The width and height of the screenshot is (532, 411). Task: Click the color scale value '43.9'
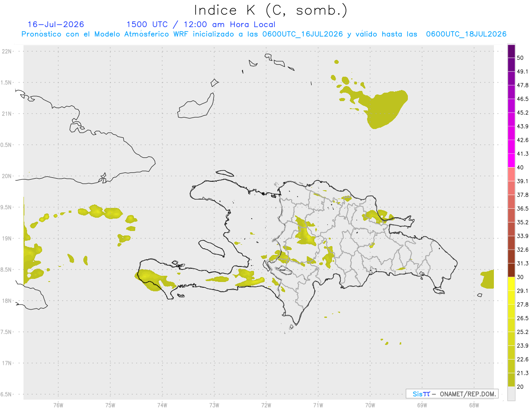pos(523,126)
